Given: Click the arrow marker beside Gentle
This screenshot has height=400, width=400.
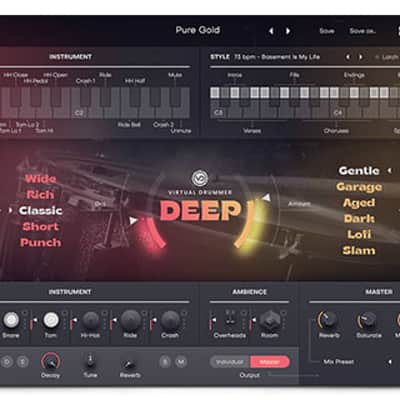Looking at the screenshot, I should pos(389,171).
